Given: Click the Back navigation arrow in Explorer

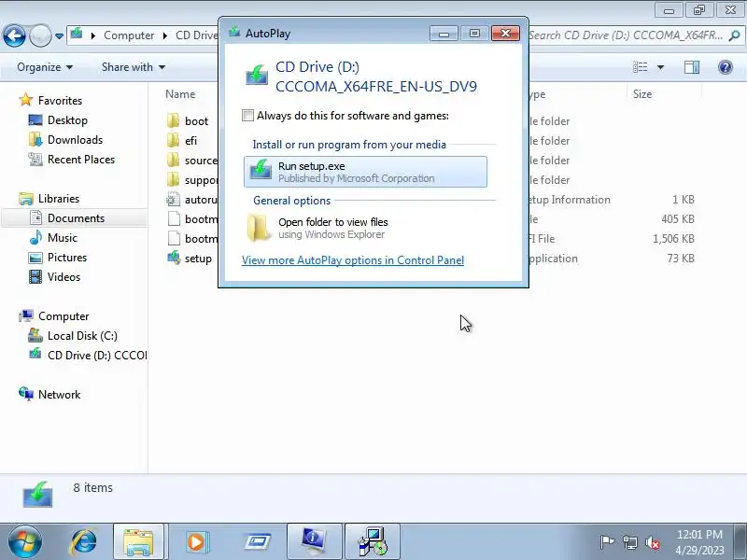Looking at the screenshot, I should tap(14, 35).
